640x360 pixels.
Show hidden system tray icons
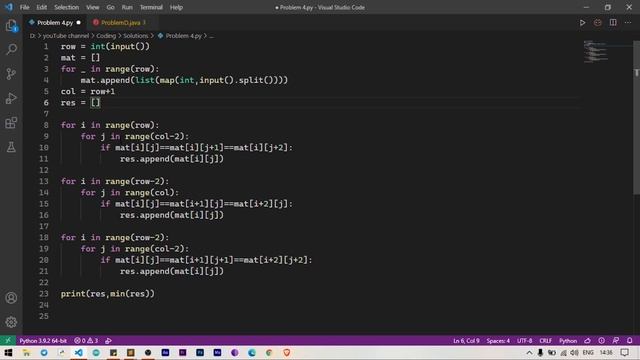coord(529,353)
